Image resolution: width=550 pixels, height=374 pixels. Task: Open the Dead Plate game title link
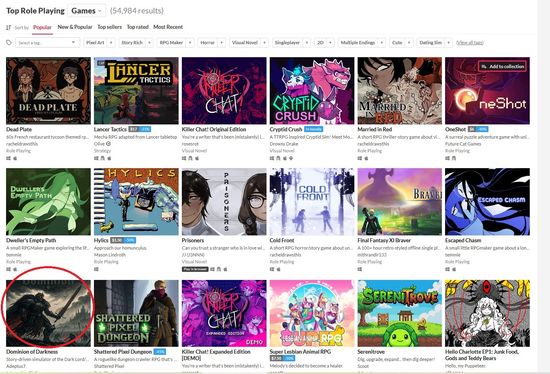[x=19, y=129]
